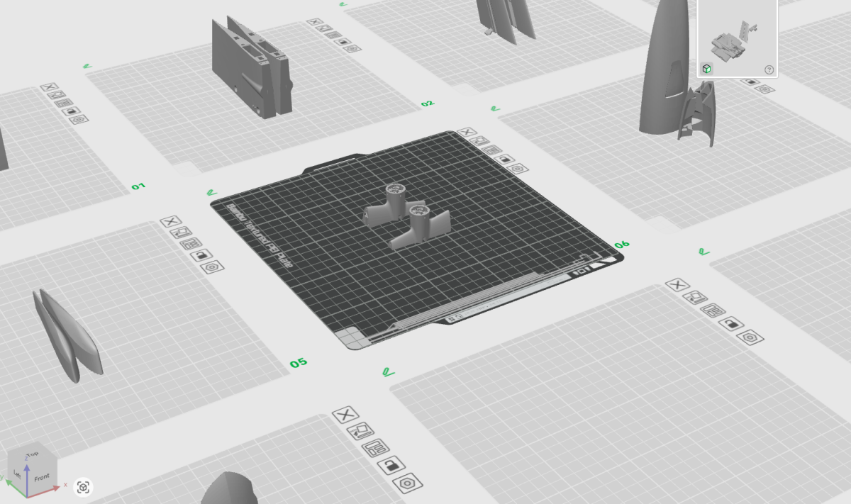Arrange objects on plate 02
This screenshot has height=504, width=851.
click(x=333, y=35)
